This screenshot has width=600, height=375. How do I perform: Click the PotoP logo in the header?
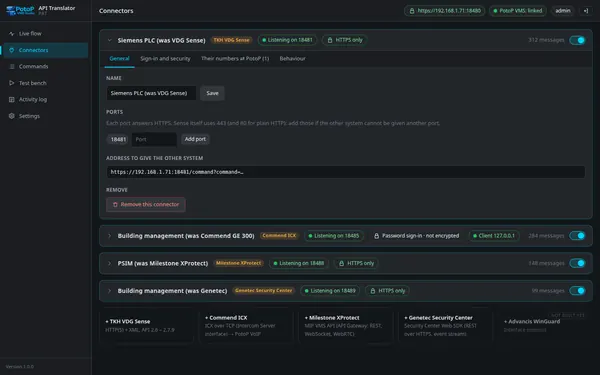click(x=20, y=10)
